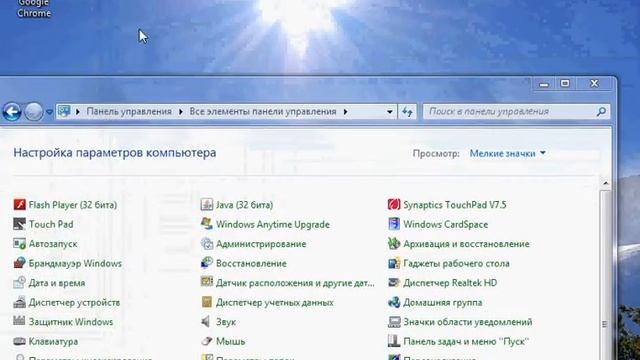
Task: Open the Администрирование link
Action: click(x=261, y=244)
